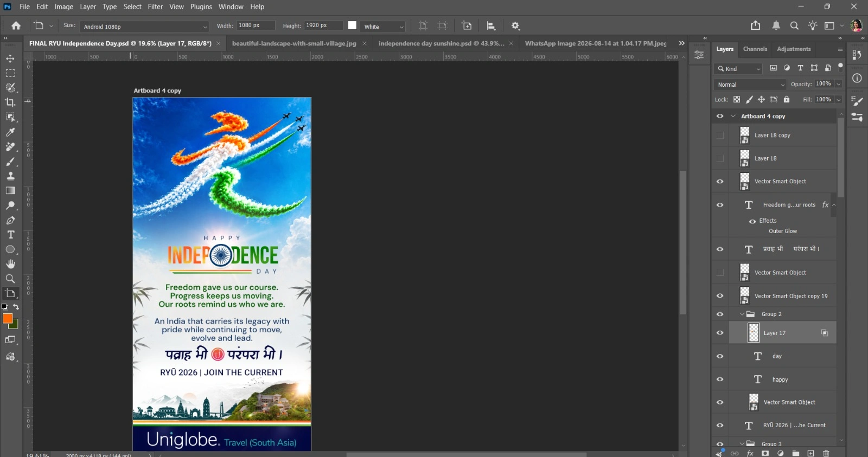Select the Horizontal Type tool
The width and height of the screenshot is (868, 457).
click(10, 235)
